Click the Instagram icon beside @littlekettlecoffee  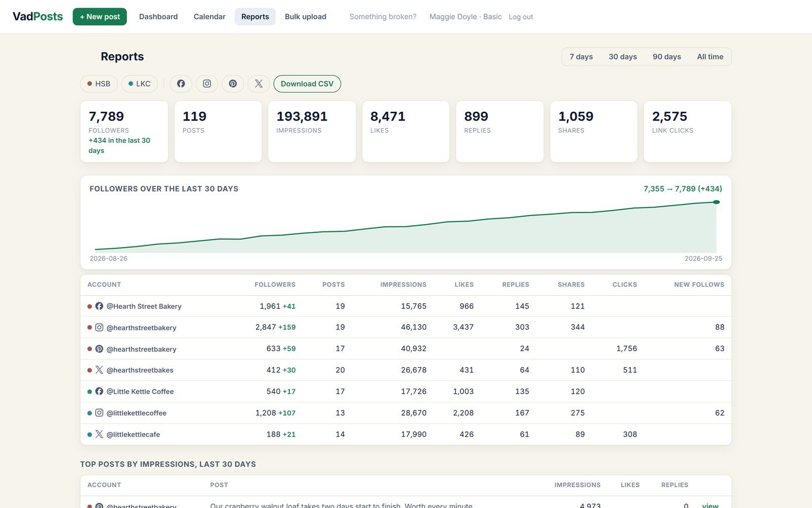click(99, 413)
